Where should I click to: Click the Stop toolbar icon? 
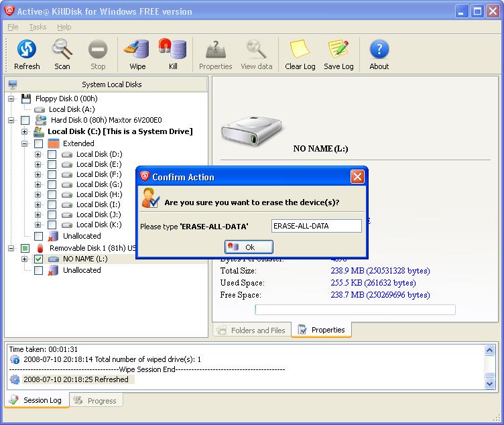98,49
